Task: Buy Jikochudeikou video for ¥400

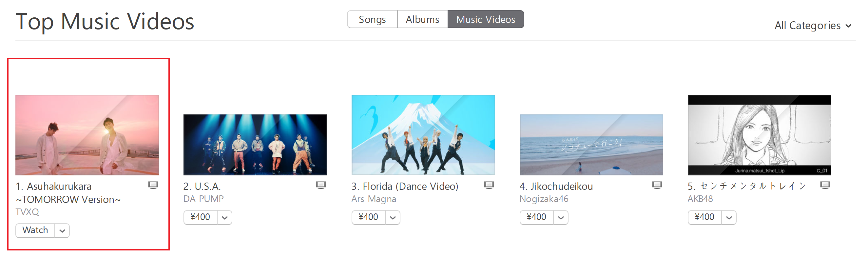Action: pyautogui.click(x=537, y=218)
